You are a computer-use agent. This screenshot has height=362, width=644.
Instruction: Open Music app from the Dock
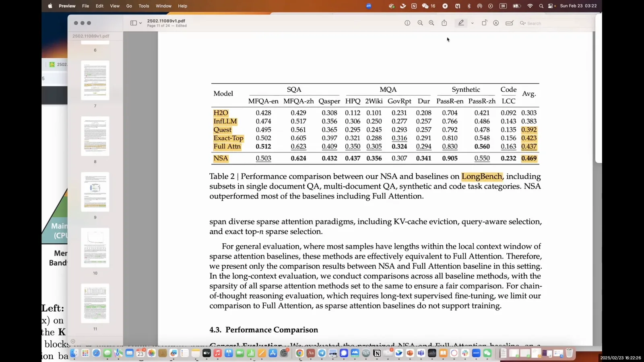click(217, 353)
